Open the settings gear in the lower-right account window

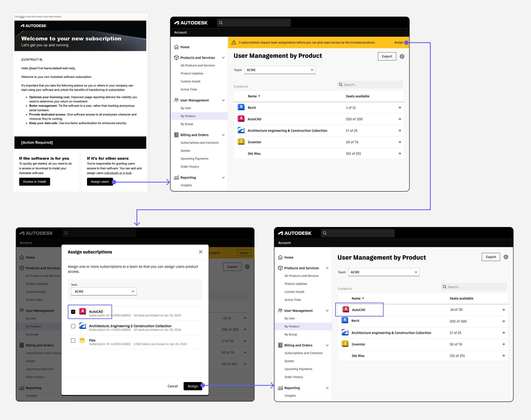coord(506,257)
